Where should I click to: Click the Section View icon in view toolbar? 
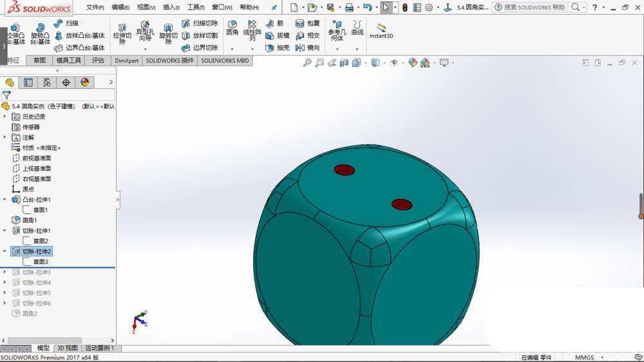344,62
